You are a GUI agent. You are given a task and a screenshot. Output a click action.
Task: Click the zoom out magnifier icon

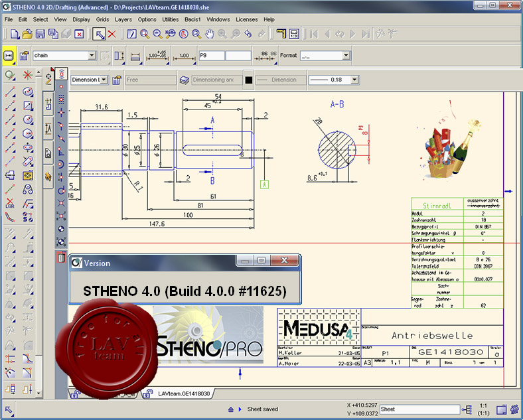pyautogui.click(x=157, y=34)
